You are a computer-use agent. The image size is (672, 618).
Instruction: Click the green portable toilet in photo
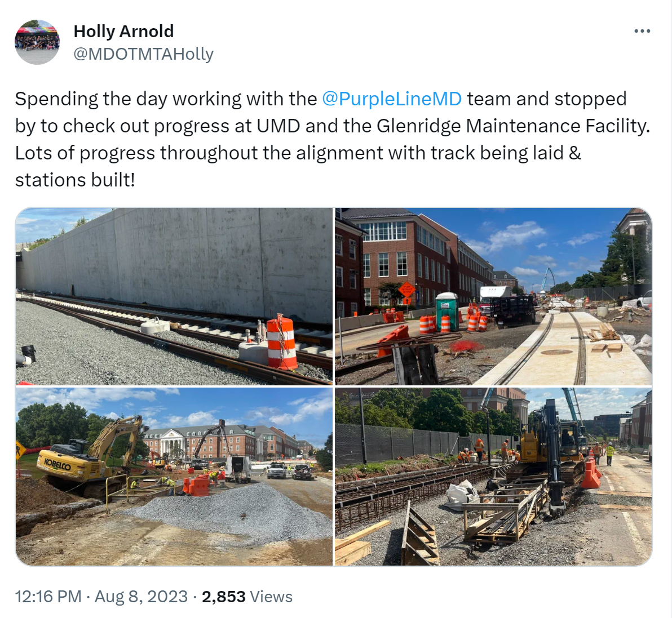(x=448, y=312)
